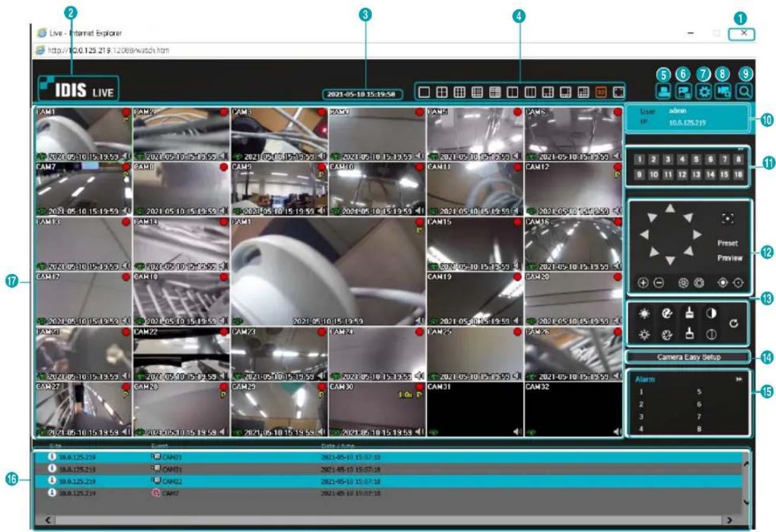Click the IDIS LIVE logo
This screenshot has width=776, height=532.
(77, 88)
